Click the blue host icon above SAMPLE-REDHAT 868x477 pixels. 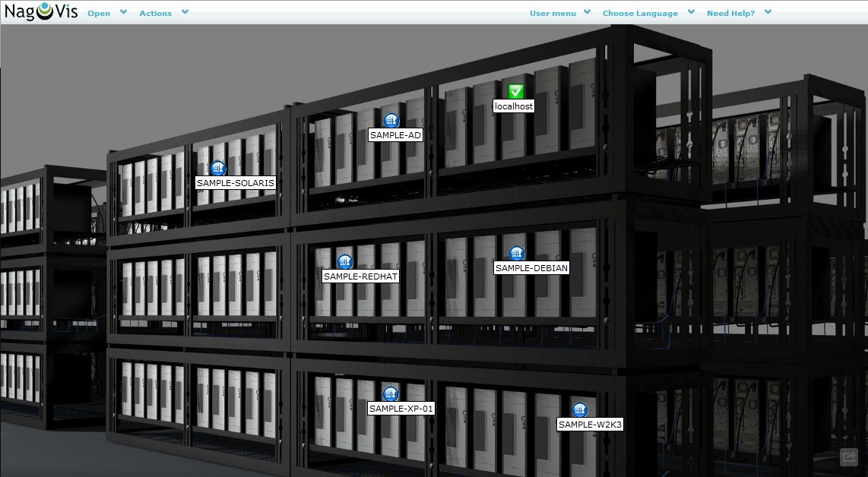tap(345, 262)
